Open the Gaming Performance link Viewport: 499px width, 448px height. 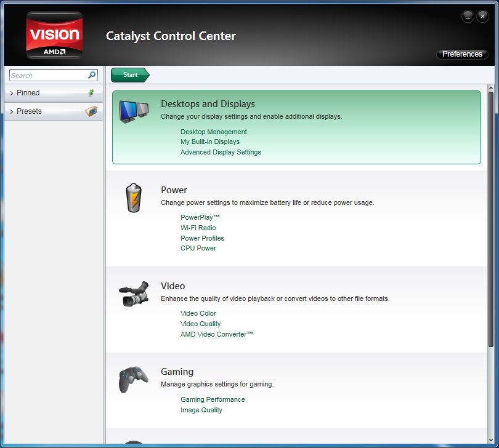tap(213, 399)
